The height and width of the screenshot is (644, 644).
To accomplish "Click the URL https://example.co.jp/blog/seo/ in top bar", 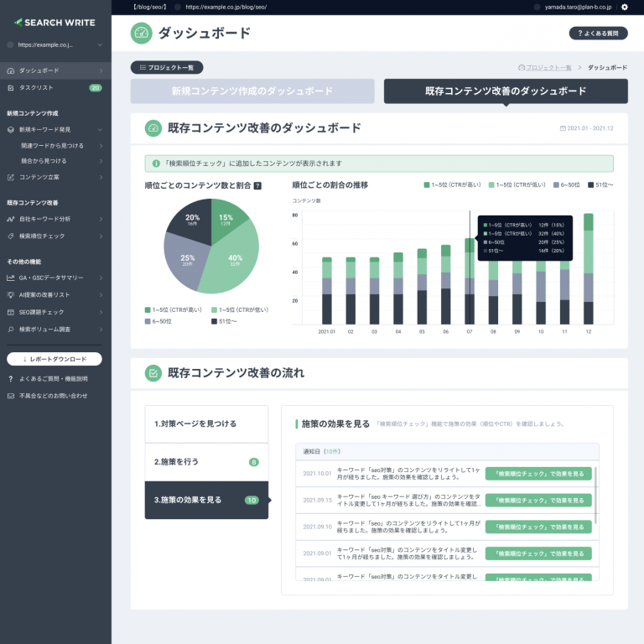I will (226, 7).
